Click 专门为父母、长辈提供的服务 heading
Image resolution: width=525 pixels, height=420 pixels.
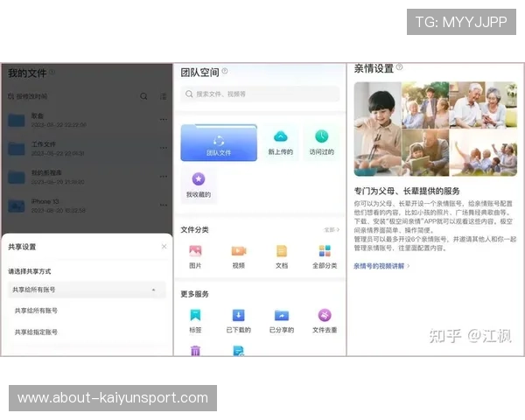coord(407,192)
